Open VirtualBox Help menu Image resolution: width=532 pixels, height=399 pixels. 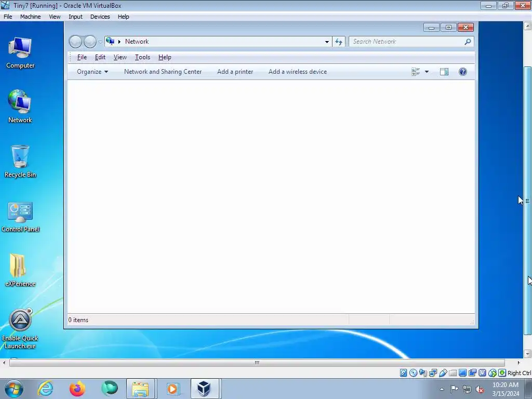124,17
